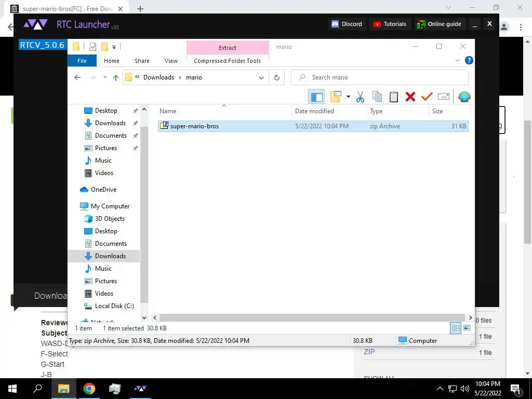Image resolution: width=532 pixels, height=399 pixels.
Task: Click the email envelope toolbar icon
Action: [444, 97]
